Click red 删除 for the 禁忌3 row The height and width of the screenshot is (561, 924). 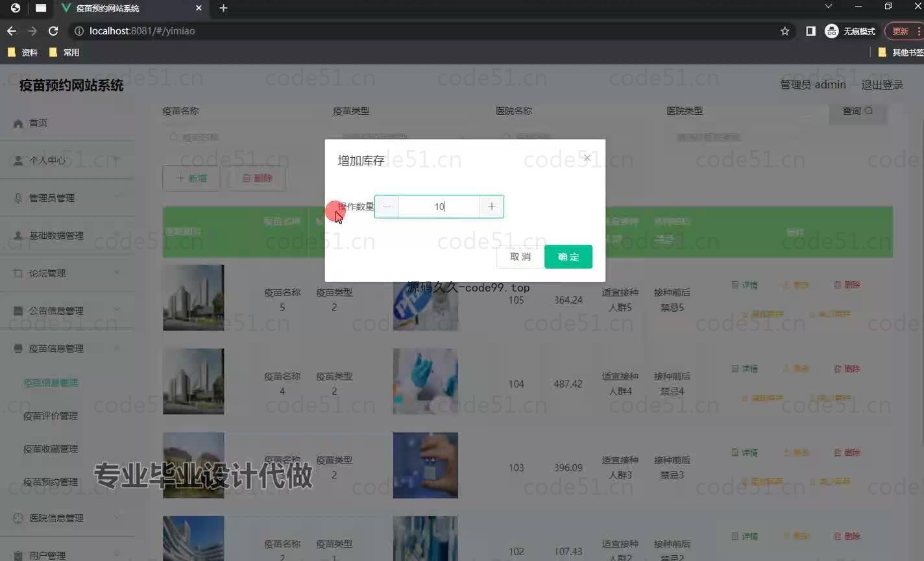[x=847, y=452]
